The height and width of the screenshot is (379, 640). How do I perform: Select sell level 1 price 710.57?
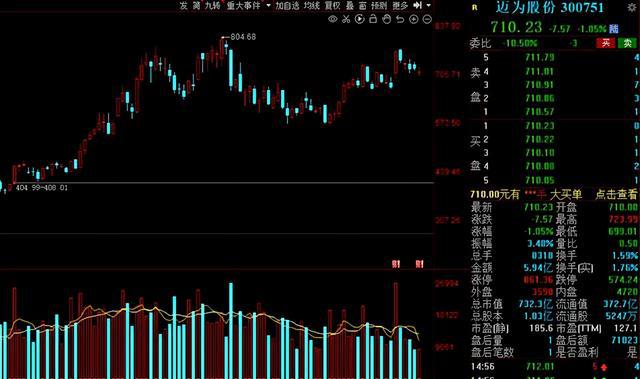540,112
